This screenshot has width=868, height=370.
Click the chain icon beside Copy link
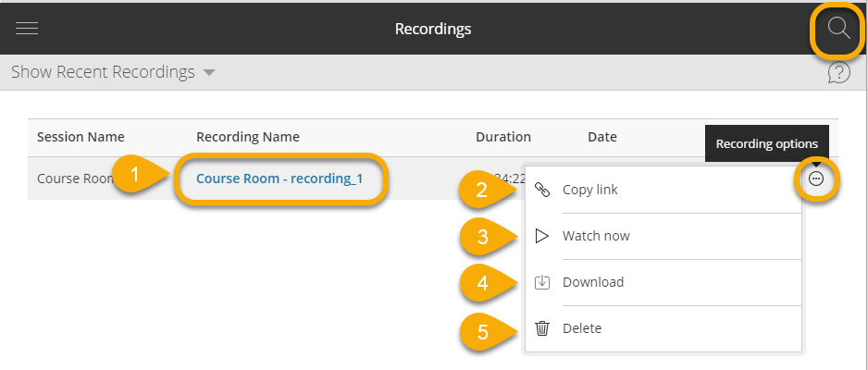point(542,190)
